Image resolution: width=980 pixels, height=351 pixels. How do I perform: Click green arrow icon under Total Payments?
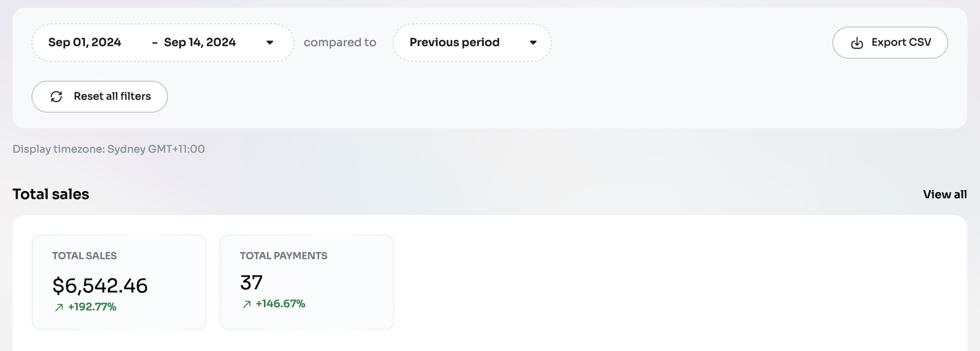pos(247,304)
